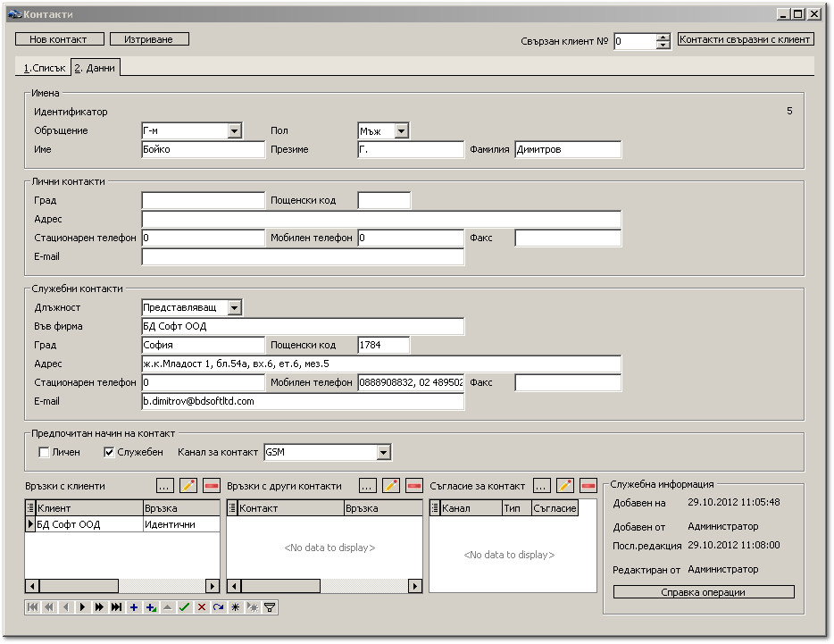
Task: Insert a new record with the plus icon
Action: (x=134, y=607)
